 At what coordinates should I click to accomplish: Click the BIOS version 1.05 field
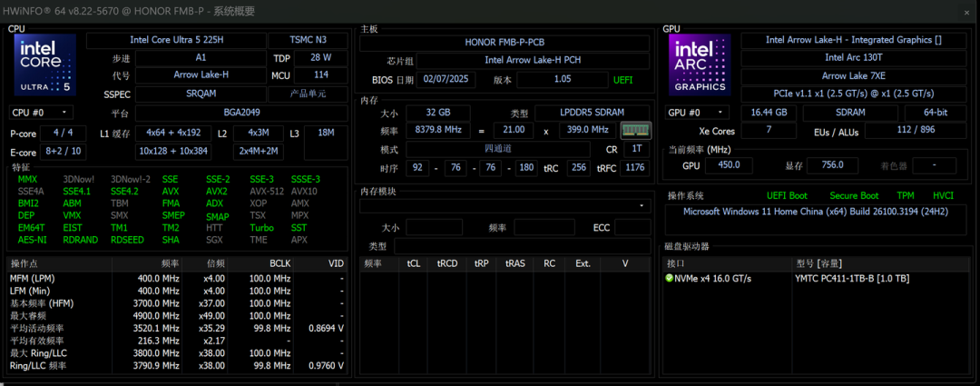pos(563,80)
